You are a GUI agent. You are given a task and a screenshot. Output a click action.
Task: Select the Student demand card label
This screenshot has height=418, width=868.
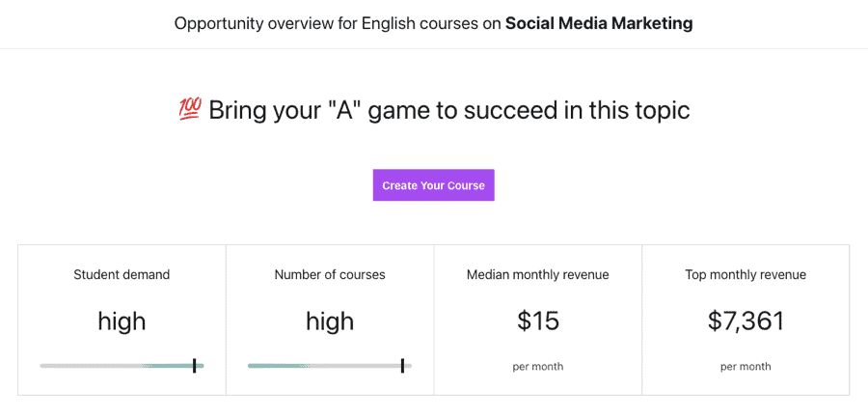[x=122, y=275]
